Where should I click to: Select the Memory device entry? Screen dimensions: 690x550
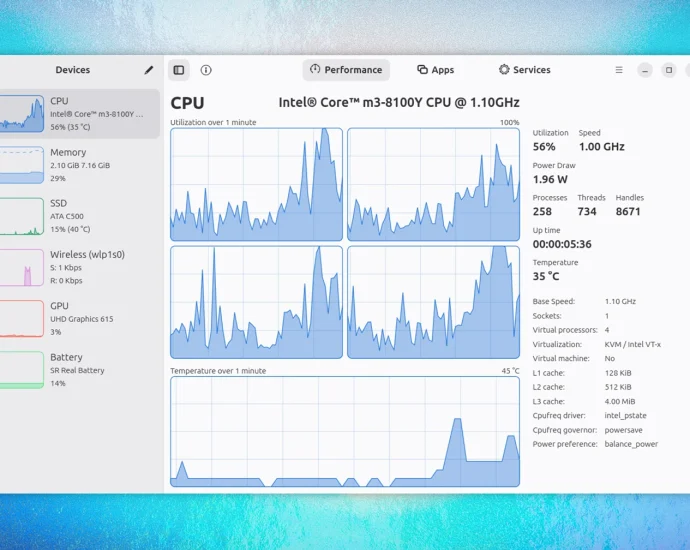79,165
